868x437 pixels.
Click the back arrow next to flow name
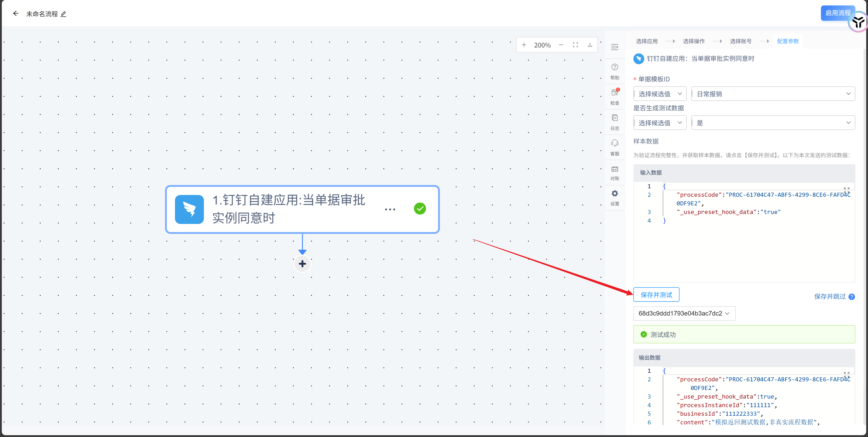pyautogui.click(x=16, y=14)
